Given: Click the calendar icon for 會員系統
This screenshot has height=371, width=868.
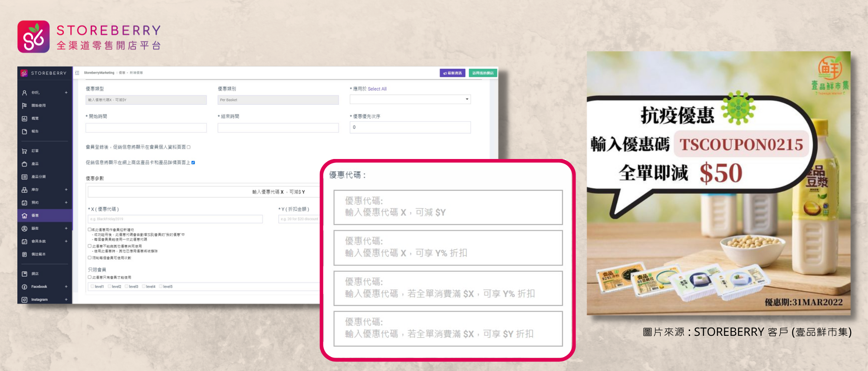Looking at the screenshot, I should pos(24,242).
